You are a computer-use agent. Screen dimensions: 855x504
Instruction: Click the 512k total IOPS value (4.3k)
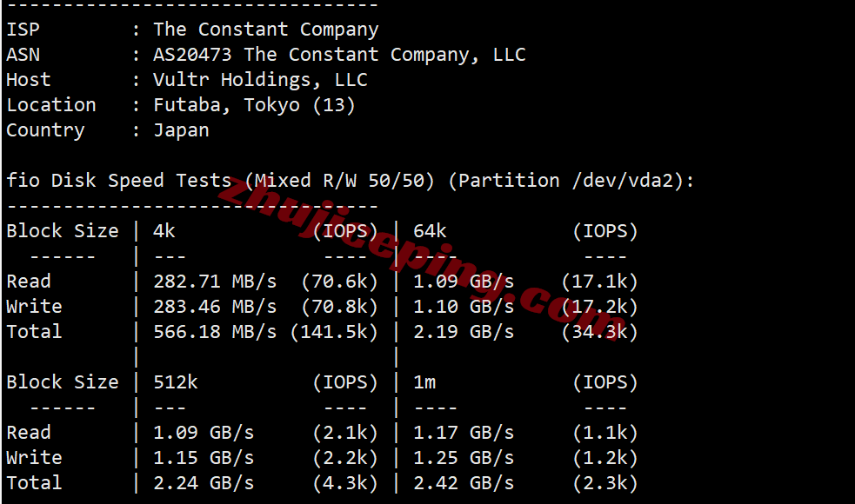[x=345, y=483]
